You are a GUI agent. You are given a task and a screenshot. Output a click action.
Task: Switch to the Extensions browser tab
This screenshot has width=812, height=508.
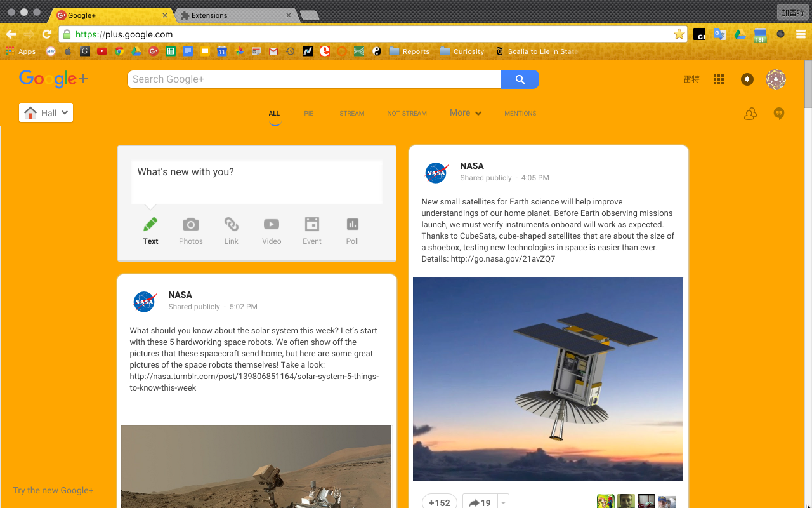click(235, 15)
